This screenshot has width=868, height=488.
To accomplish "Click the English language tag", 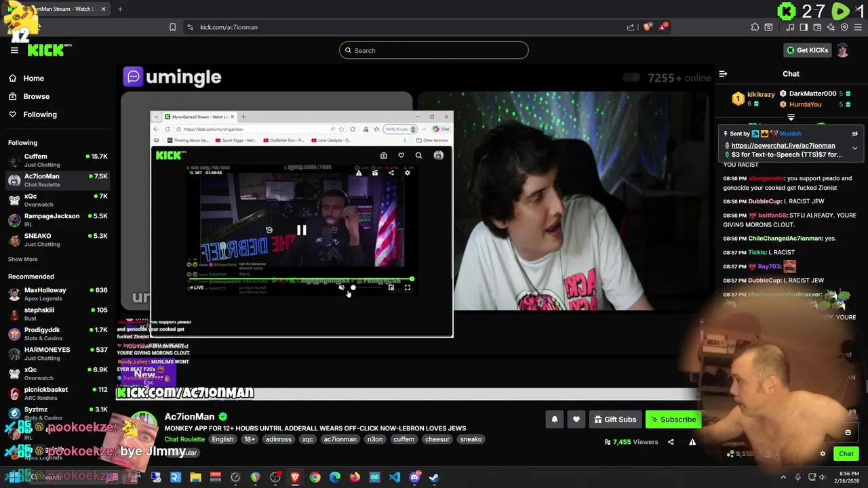I will pyautogui.click(x=222, y=439).
